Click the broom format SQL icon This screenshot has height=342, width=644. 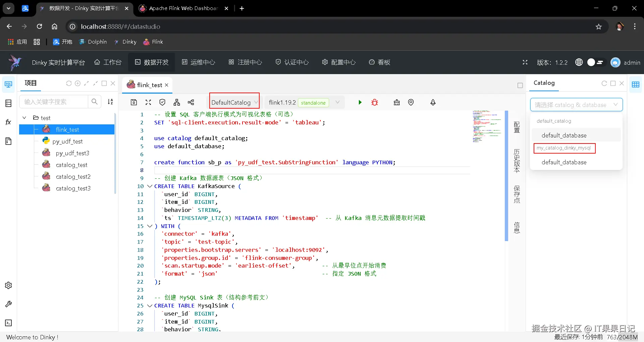pyautogui.click(x=397, y=102)
